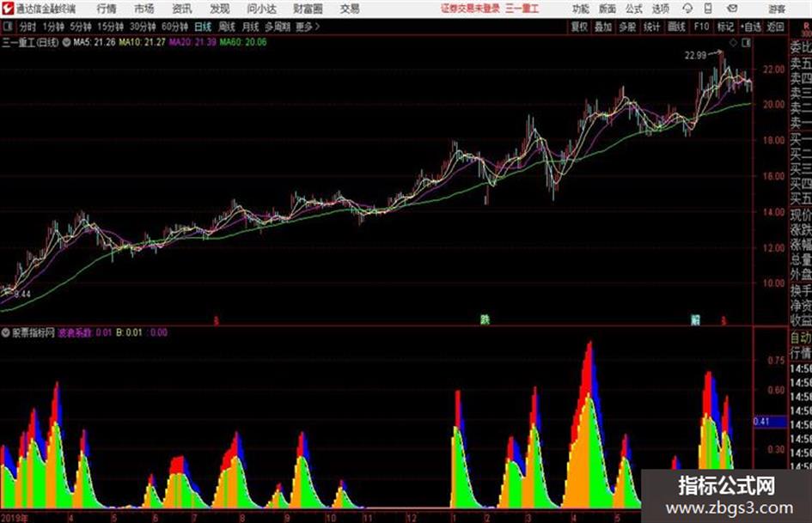Open the 交易 menu
The width and height of the screenshot is (812, 523).
coord(350,9)
